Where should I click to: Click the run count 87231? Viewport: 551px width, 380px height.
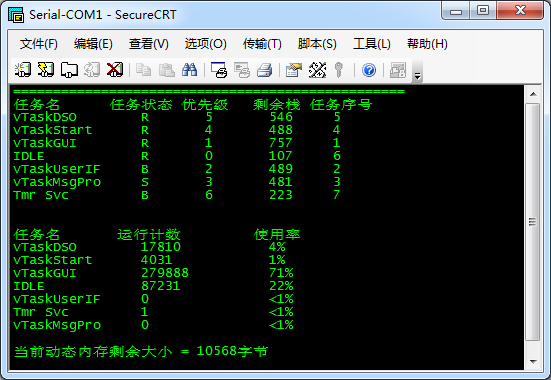(161, 286)
